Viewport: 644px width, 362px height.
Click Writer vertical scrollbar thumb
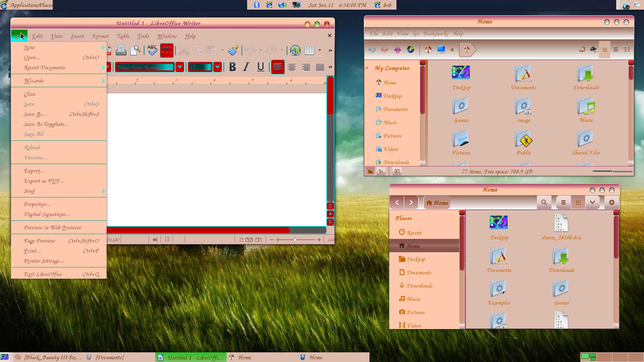pos(330,96)
